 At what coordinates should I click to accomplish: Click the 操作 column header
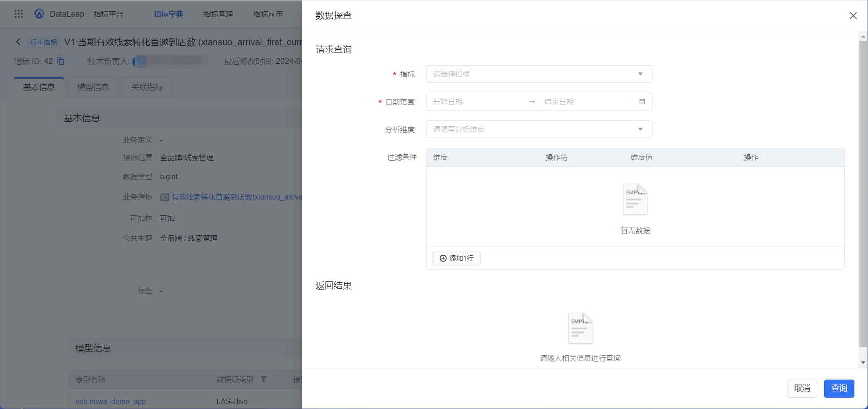pyautogui.click(x=751, y=157)
